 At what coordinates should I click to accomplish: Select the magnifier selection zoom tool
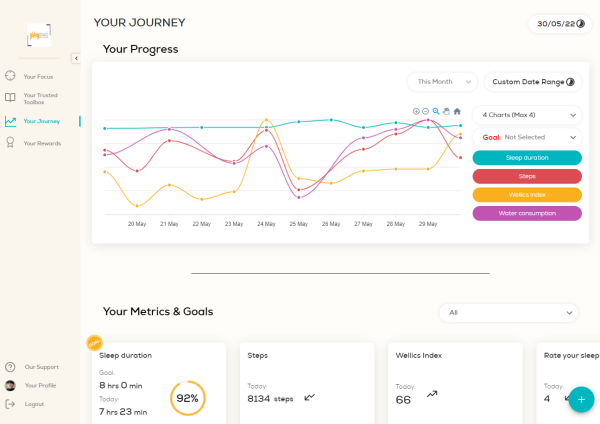pyautogui.click(x=436, y=111)
